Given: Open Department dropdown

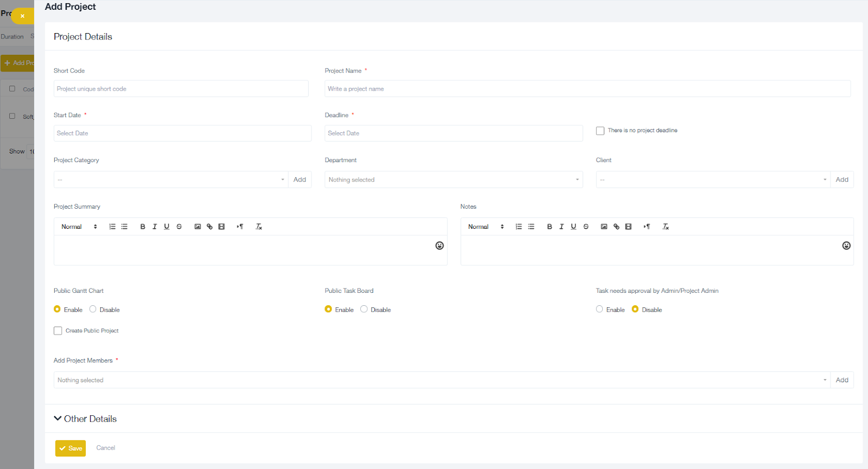Looking at the screenshot, I should click(x=454, y=179).
